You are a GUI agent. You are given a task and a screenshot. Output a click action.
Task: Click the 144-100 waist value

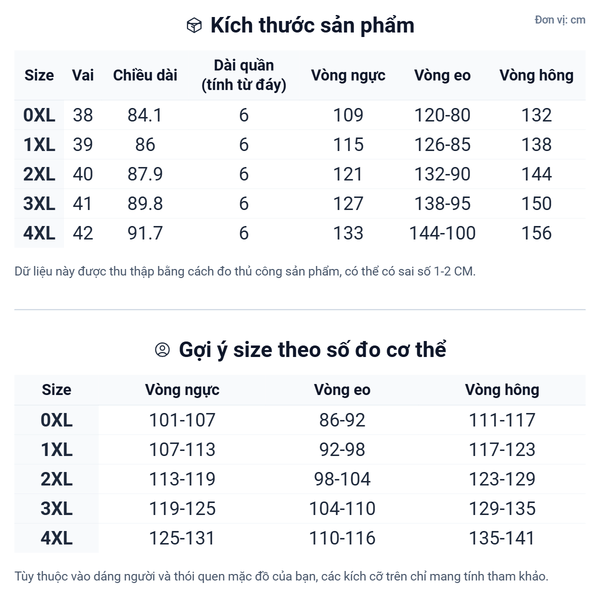pyautogui.click(x=442, y=233)
